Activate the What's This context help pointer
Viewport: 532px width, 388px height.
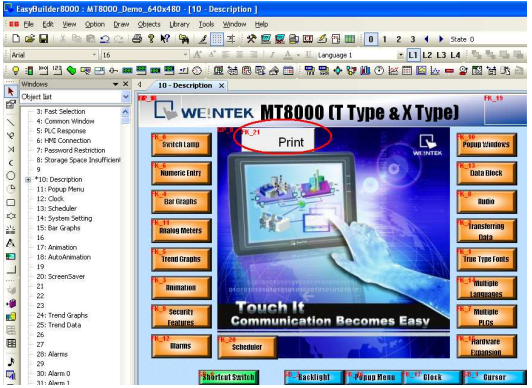165,39
